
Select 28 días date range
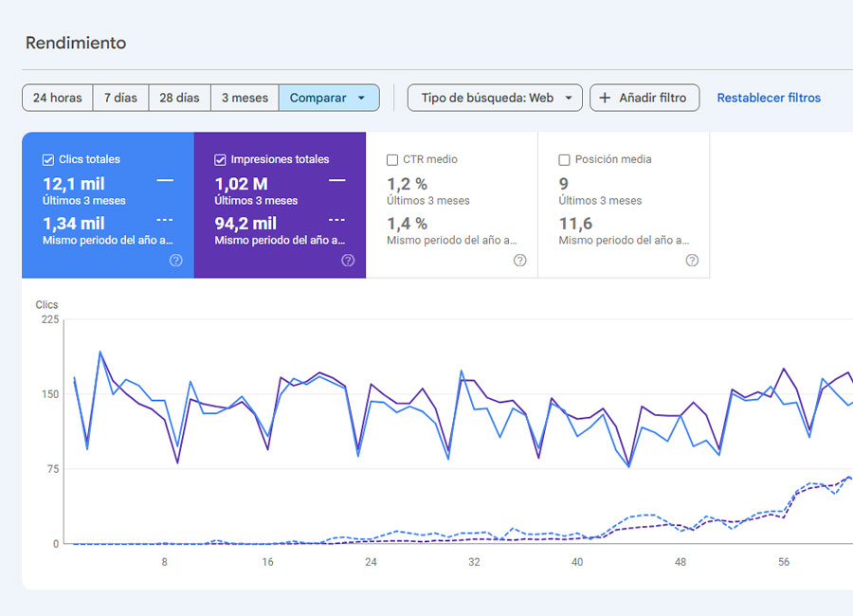pos(179,98)
